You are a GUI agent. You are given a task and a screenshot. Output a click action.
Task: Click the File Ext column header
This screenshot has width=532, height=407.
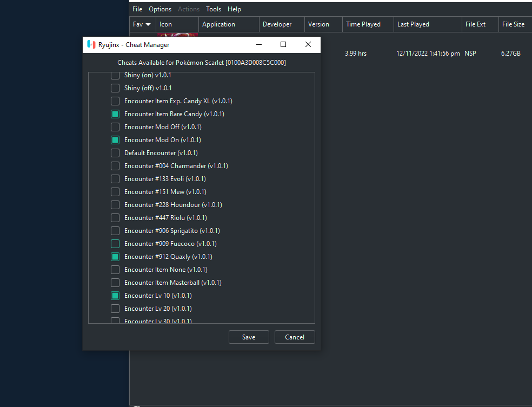[480, 24]
